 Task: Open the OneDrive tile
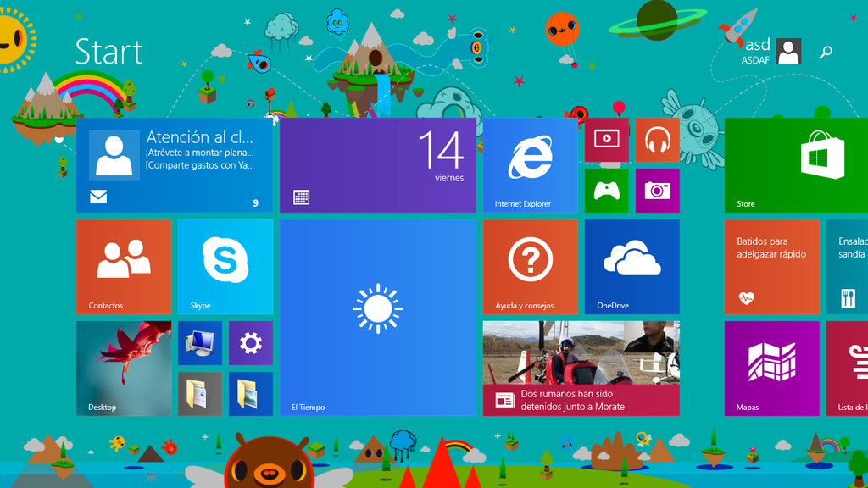pos(632,267)
